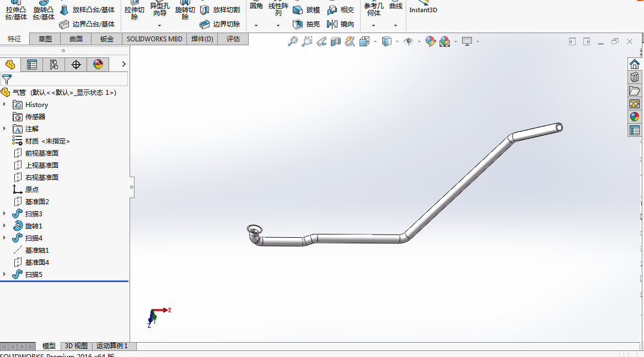This screenshot has height=357, width=644.
Task: Open SOLIDWORKS Resources home icon in task pane
Action: [635, 64]
